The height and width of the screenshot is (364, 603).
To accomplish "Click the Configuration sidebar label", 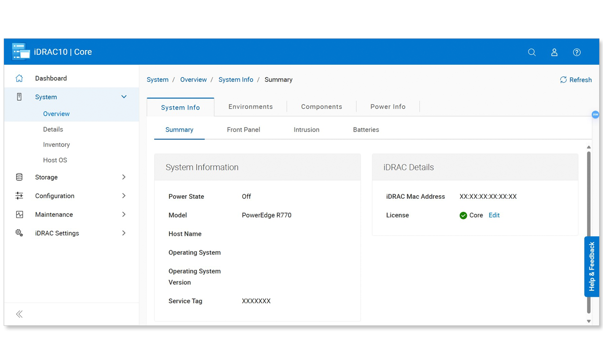I will click(x=55, y=196).
